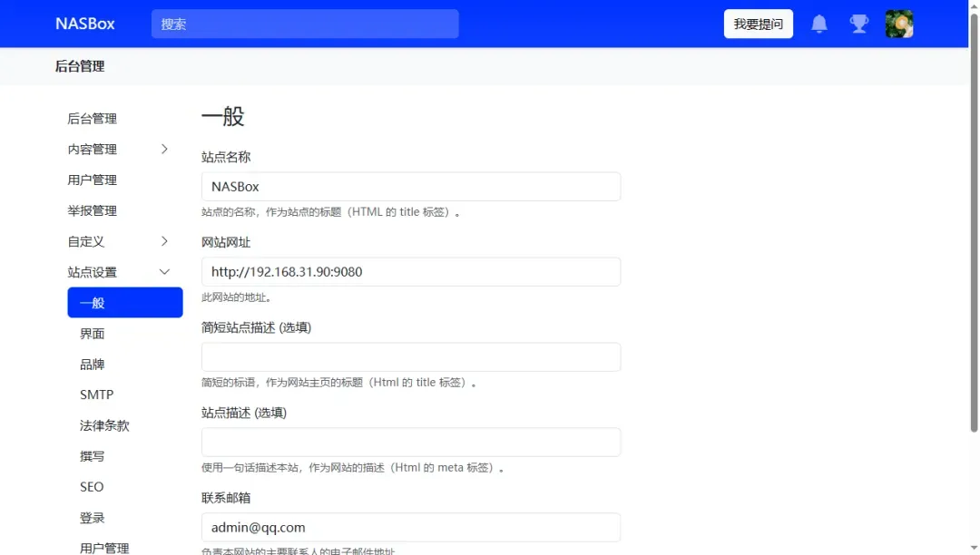Open the trophy achievements icon
This screenshot has width=980, height=555.
click(x=858, y=24)
